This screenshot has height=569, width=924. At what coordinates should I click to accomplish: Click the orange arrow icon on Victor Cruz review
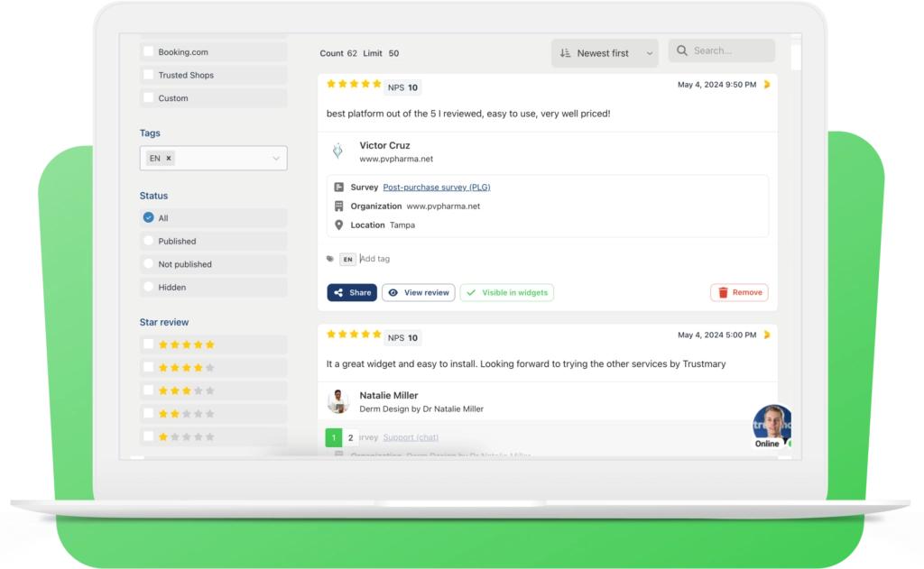767,85
